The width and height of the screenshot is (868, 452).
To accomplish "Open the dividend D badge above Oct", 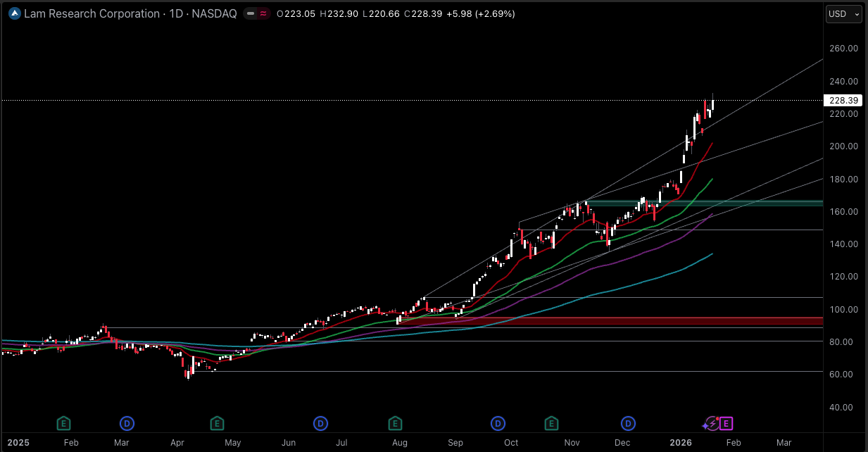I will pos(498,423).
